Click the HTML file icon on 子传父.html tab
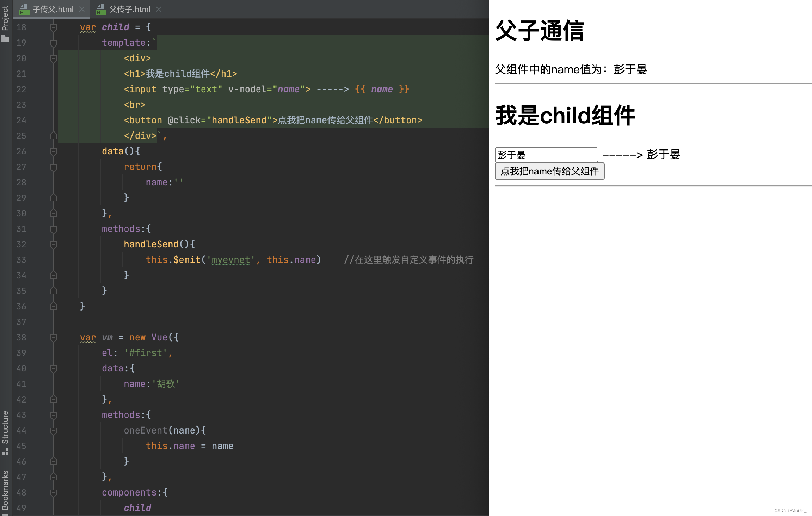Image resolution: width=812 pixels, height=516 pixels. click(x=24, y=9)
